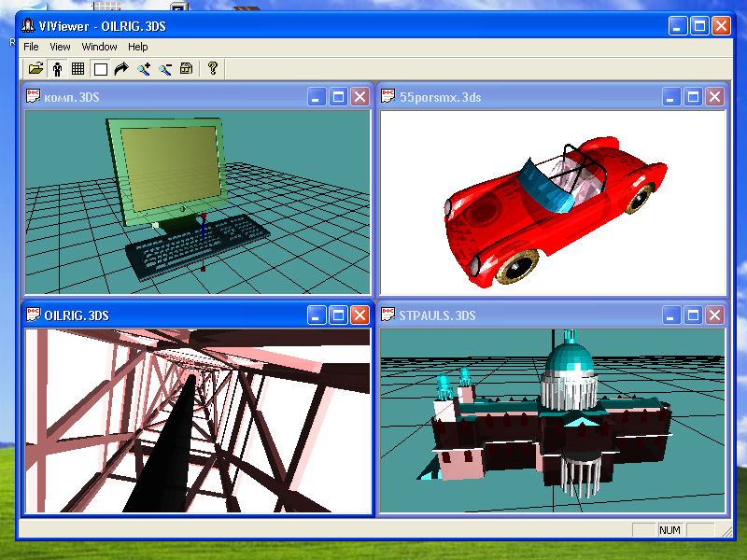Open the View menu
The image size is (747, 560).
pyautogui.click(x=60, y=46)
